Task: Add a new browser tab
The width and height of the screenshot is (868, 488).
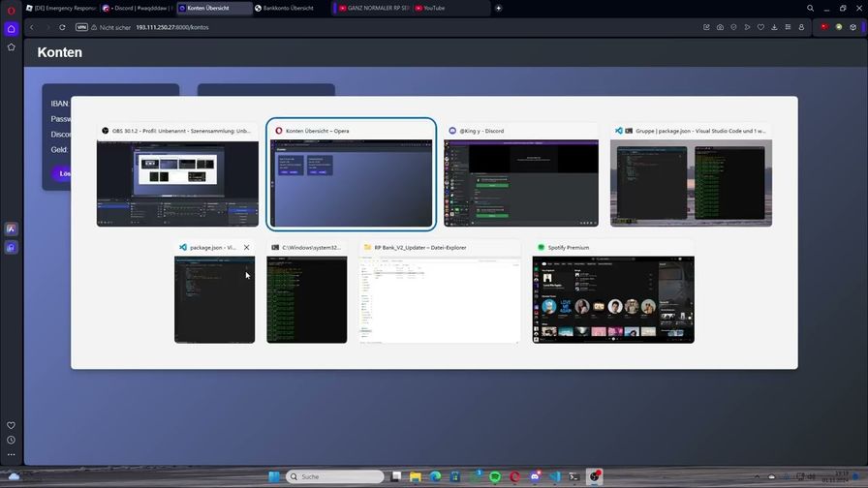Action: (x=498, y=9)
